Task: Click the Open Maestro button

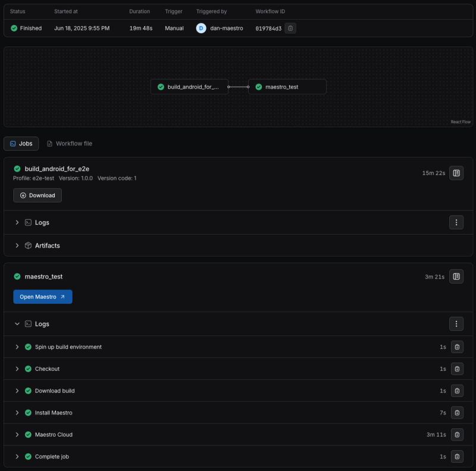Action: coord(43,297)
